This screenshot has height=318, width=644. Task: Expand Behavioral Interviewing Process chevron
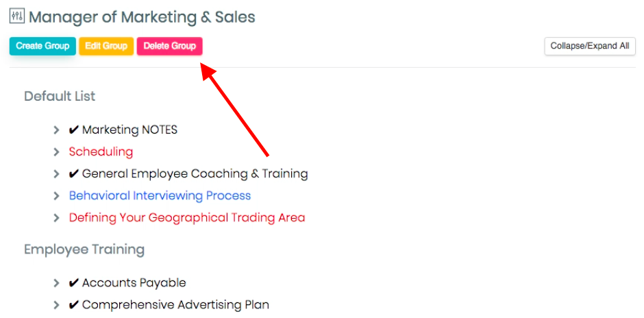[x=57, y=195]
